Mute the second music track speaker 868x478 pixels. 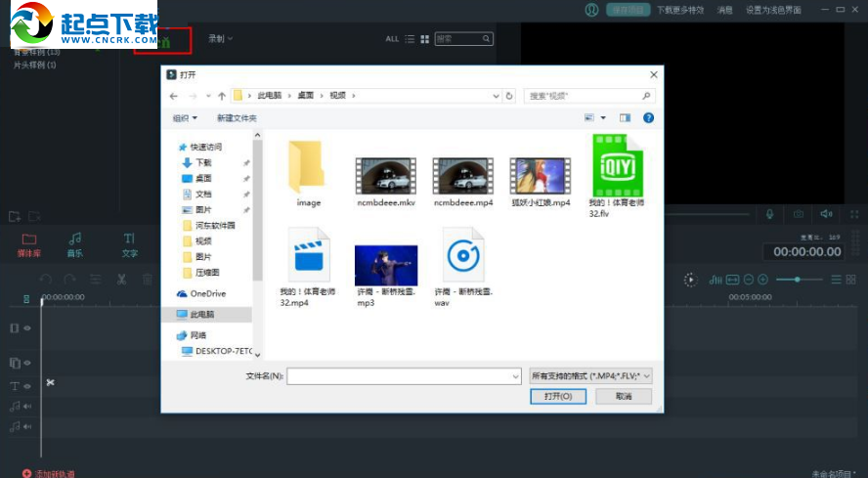point(27,426)
